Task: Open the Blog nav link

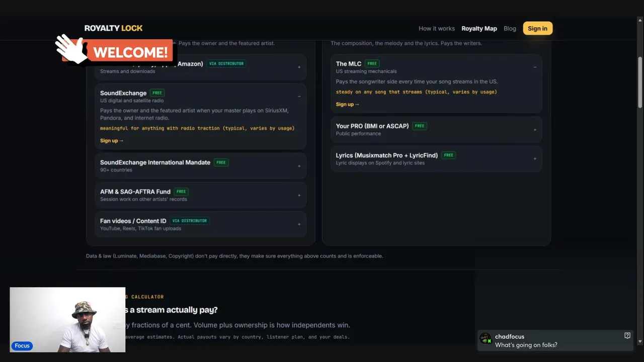Action: tap(510, 29)
